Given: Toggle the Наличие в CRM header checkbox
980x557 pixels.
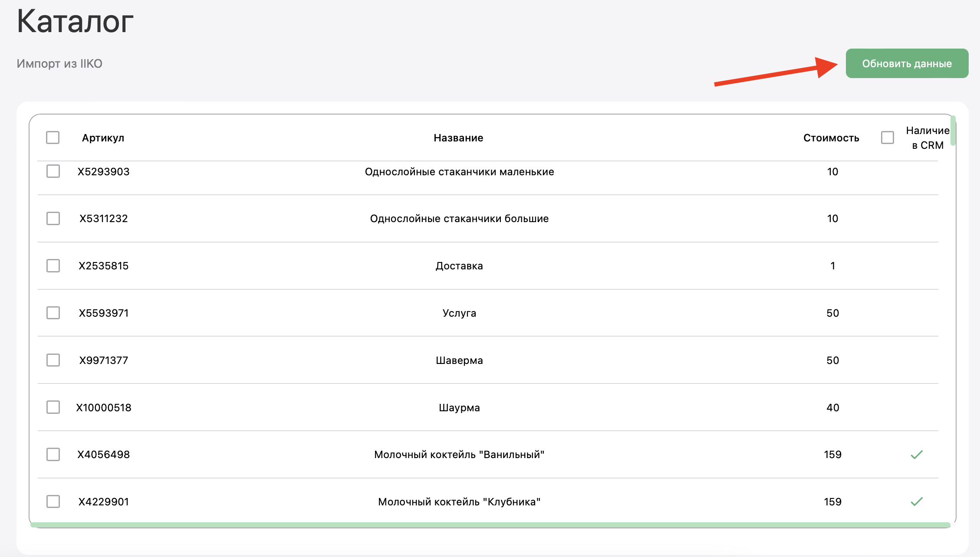Looking at the screenshot, I should (x=887, y=138).
